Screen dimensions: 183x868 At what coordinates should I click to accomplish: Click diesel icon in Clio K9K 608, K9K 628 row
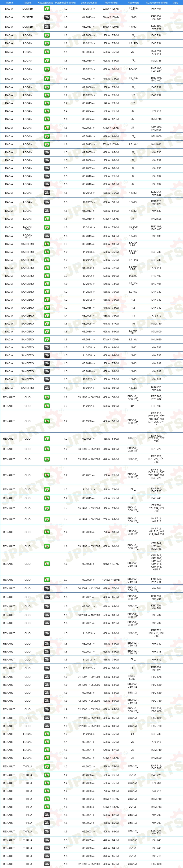(47, 668)
